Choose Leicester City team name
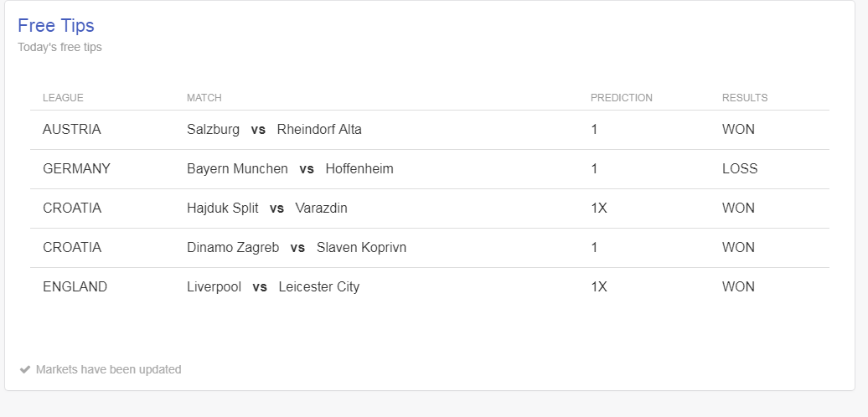The height and width of the screenshot is (417, 868). (x=319, y=287)
